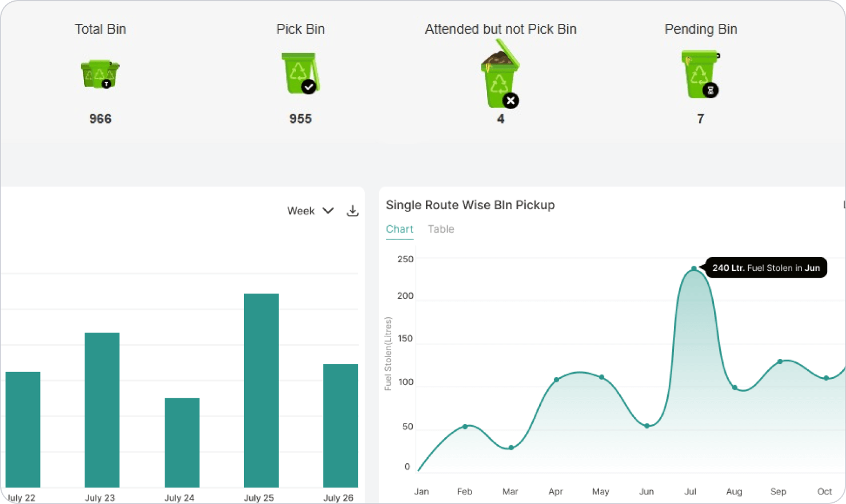Click the checkmark badge on the picked bin
The width and height of the screenshot is (846, 504).
tap(307, 87)
